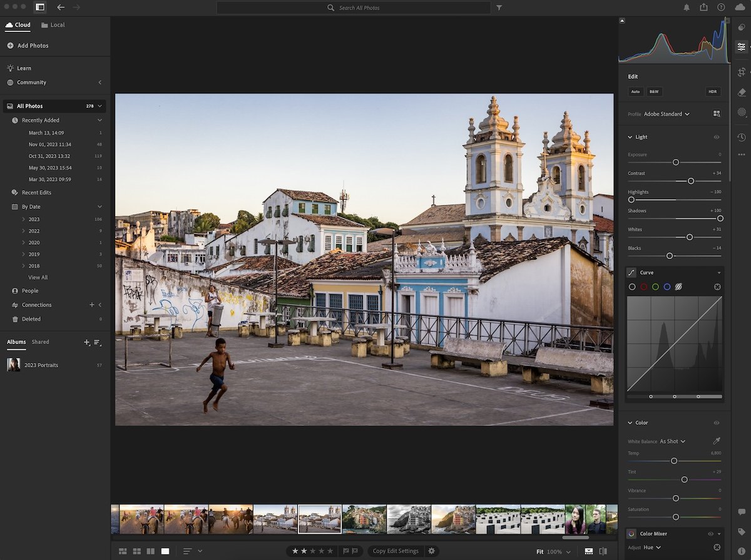Select the red channel curve
751x560 pixels.
644,287
